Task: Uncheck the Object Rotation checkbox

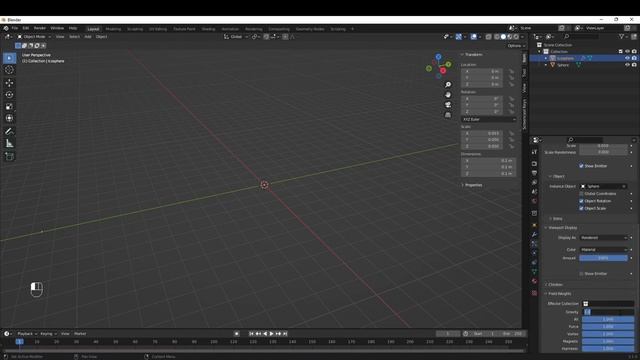Action: (581, 201)
